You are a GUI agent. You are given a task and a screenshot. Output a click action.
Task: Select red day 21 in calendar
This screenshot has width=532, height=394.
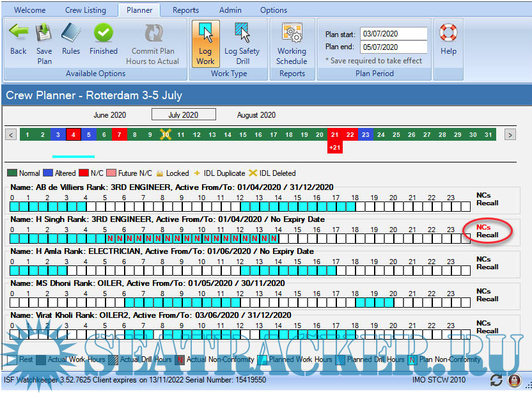334,134
